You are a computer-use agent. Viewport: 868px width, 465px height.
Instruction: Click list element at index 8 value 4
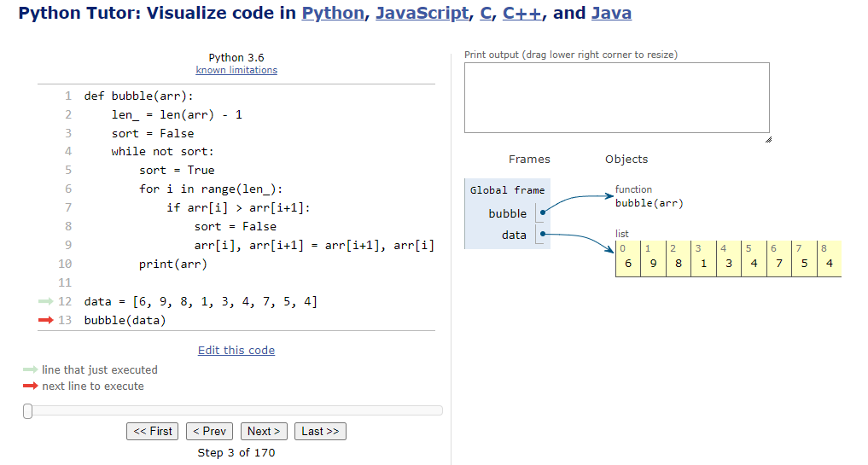click(830, 259)
